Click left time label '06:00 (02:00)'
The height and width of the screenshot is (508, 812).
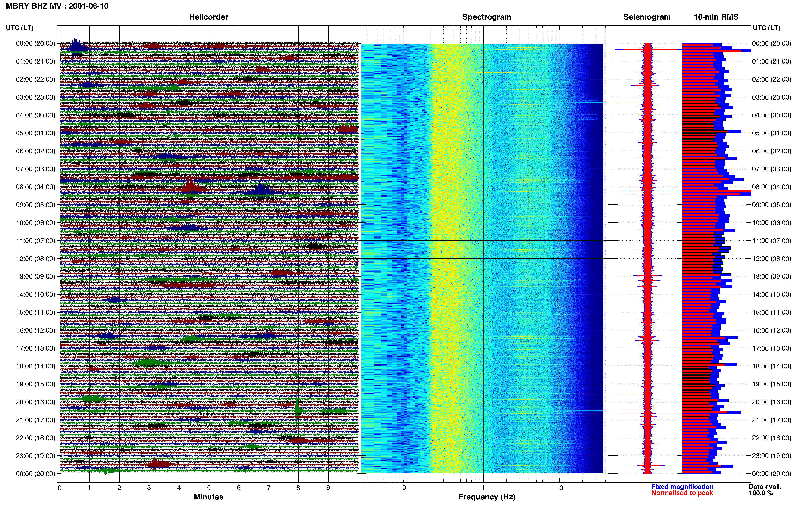tap(35, 151)
